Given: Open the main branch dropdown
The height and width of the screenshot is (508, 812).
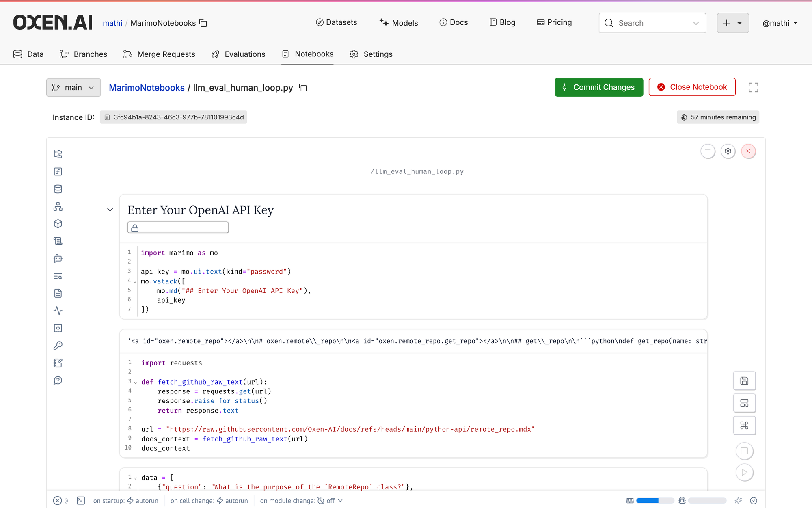Looking at the screenshot, I should pos(73,88).
